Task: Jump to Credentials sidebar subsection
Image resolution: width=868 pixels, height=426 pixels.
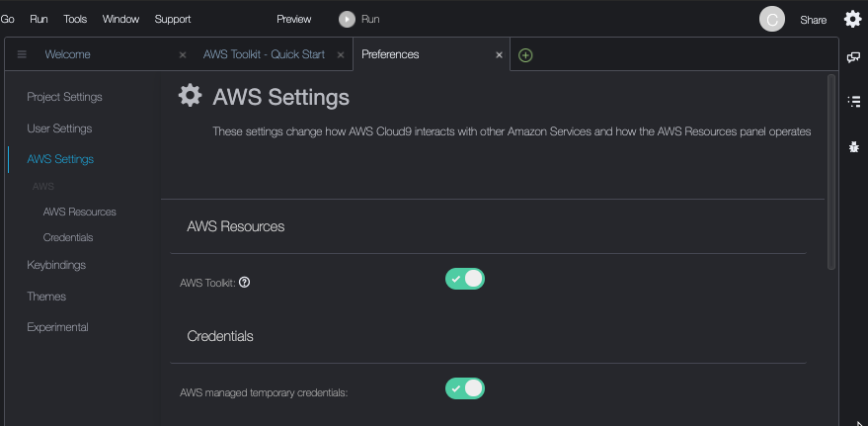Action: point(68,237)
